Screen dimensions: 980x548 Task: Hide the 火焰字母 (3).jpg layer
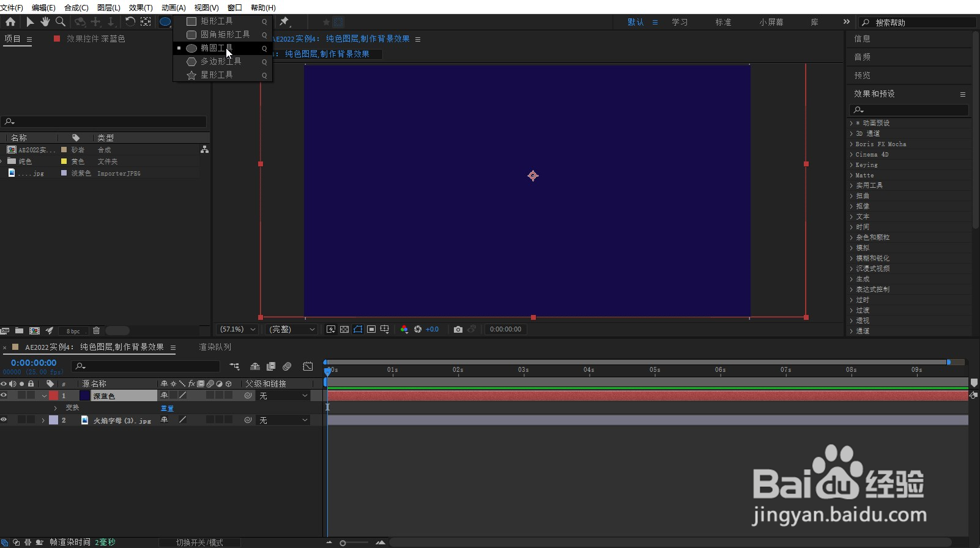[x=4, y=420]
